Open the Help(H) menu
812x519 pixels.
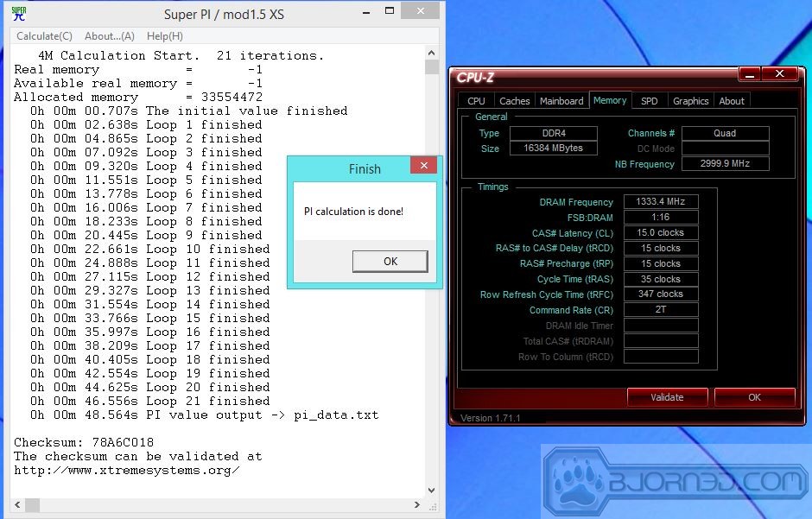(165, 36)
